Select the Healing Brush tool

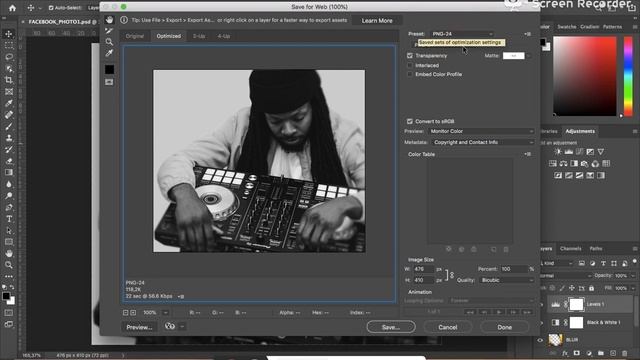[x=9, y=115]
